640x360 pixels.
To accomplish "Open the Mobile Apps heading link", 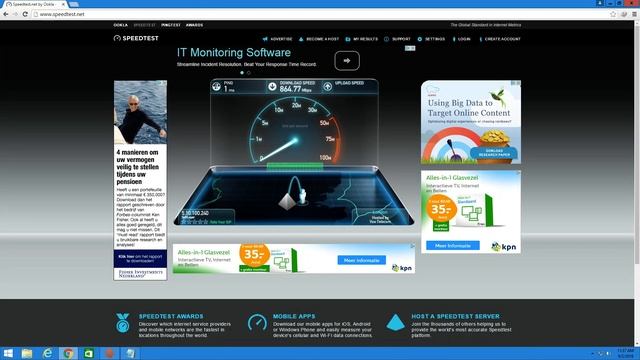I will click(294, 316).
